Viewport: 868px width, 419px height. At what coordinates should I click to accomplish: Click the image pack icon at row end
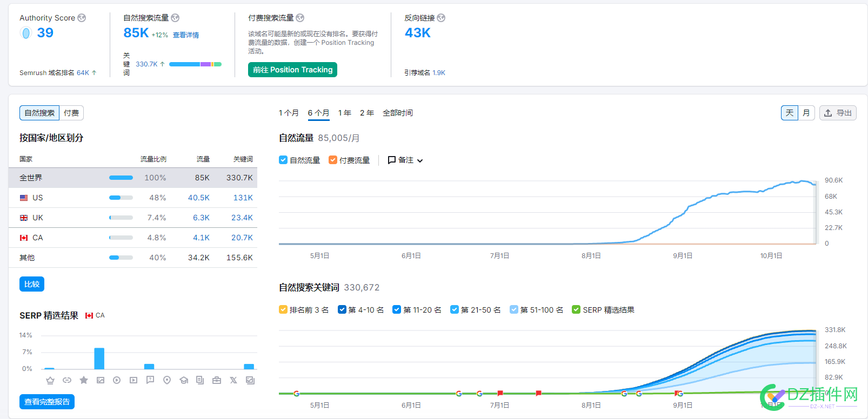(250, 380)
